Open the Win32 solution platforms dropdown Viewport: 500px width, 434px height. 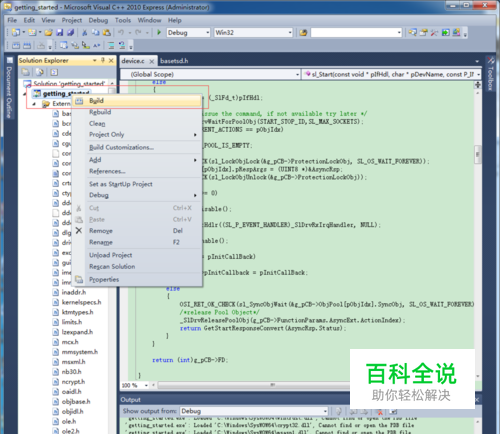coord(253,33)
